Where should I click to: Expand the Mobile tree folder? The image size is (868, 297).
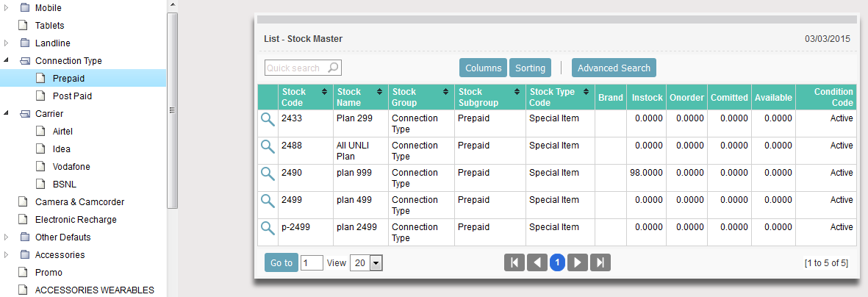coord(7,8)
